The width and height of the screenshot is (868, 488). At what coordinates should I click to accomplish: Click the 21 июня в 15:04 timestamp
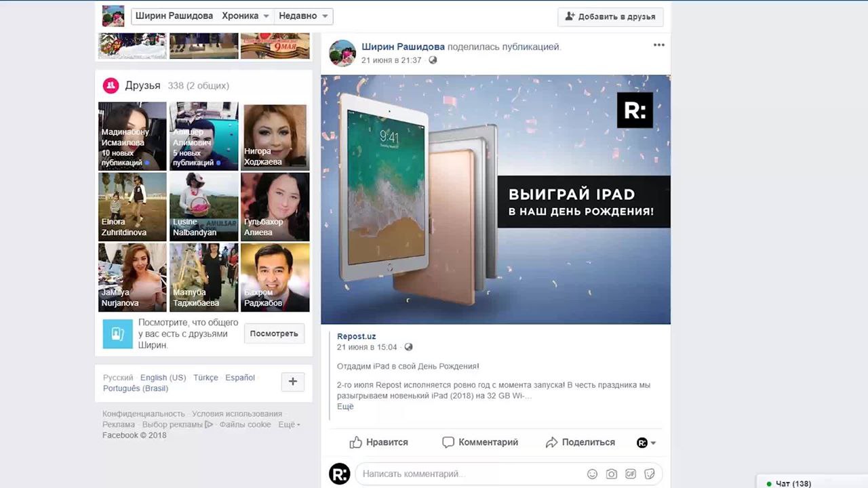[367, 347]
